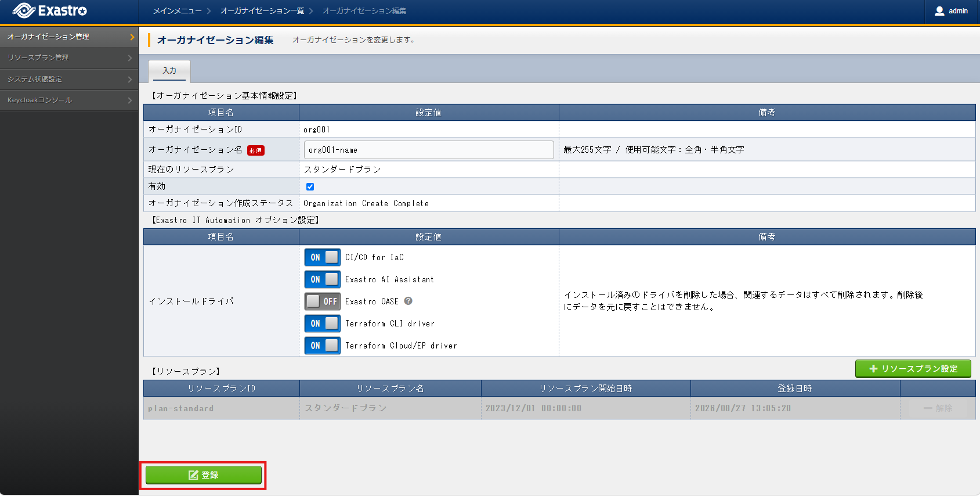Click the edit icon on 登録 button
Image resolution: width=980 pixels, height=496 pixels.
click(193, 475)
